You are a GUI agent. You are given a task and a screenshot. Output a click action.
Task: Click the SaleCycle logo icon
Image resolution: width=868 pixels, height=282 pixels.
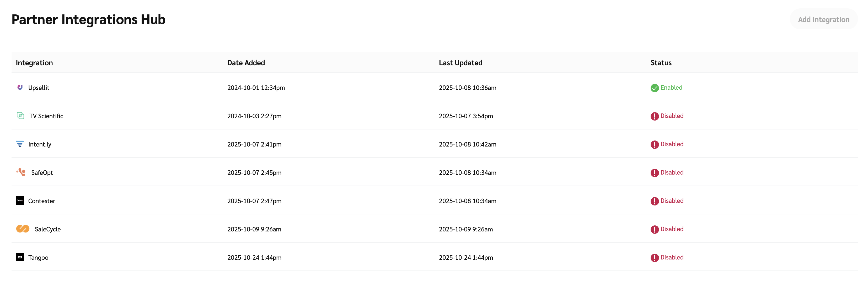pos(23,229)
